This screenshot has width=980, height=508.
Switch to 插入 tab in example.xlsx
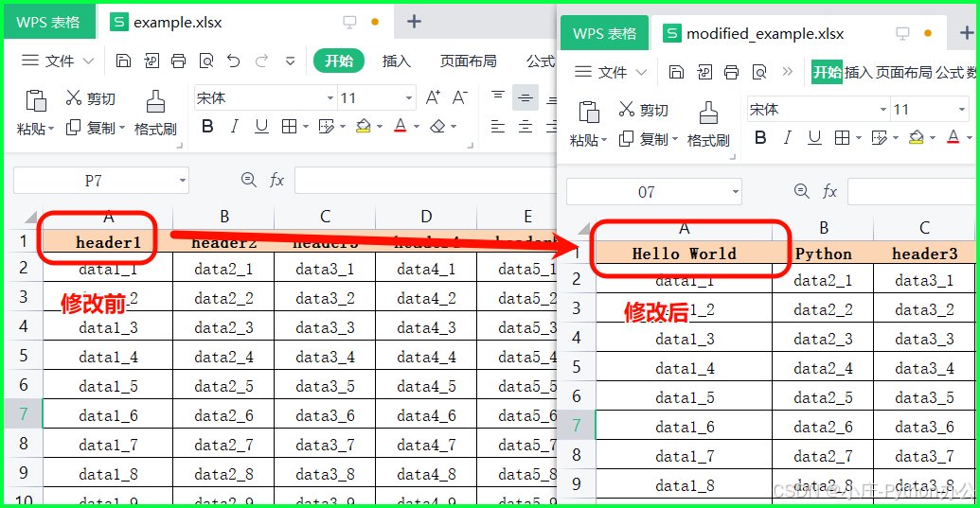click(396, 61)
